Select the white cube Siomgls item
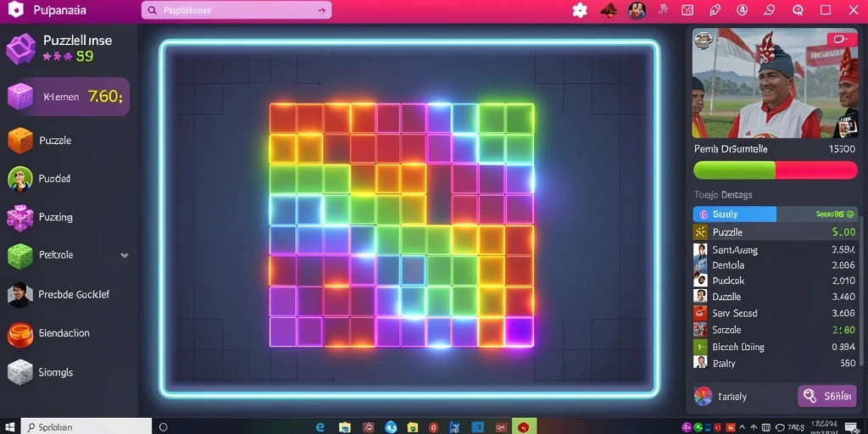The image size is (868, 434). (20, 372)
